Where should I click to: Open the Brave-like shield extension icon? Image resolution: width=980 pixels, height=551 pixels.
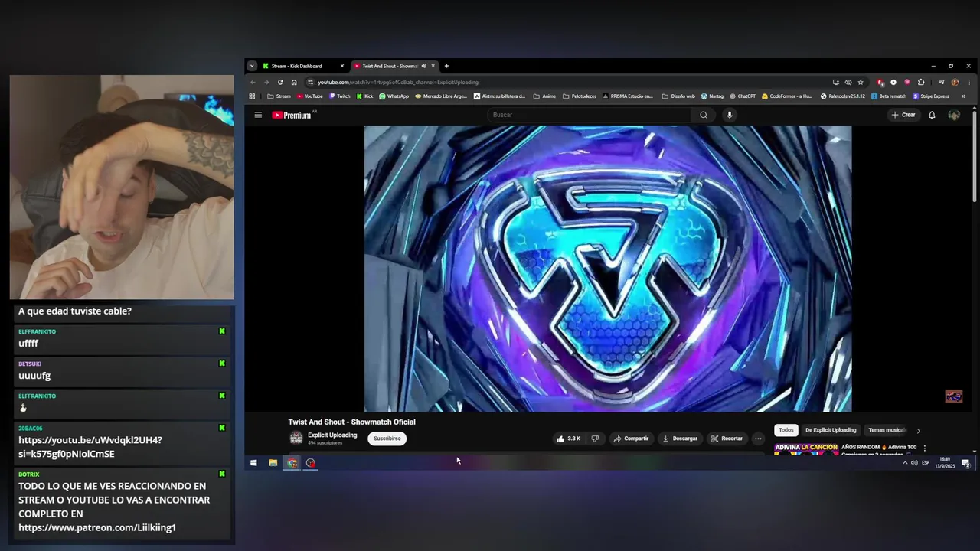pos(907,82)
